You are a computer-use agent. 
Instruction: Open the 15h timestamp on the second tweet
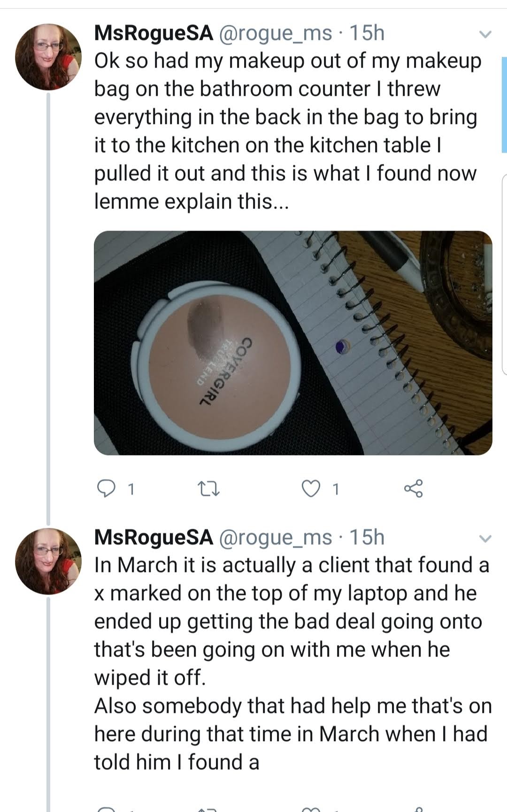[x=367, y=537]
